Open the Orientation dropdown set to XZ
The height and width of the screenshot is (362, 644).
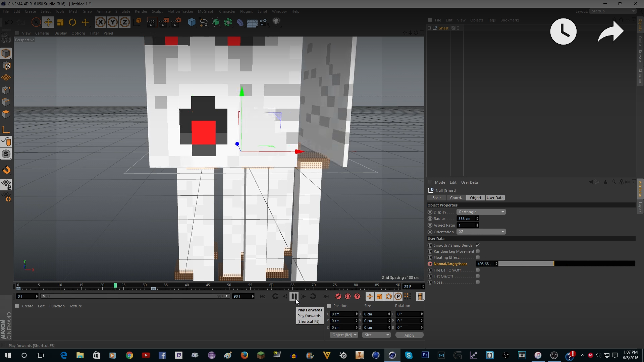point(481,232)
